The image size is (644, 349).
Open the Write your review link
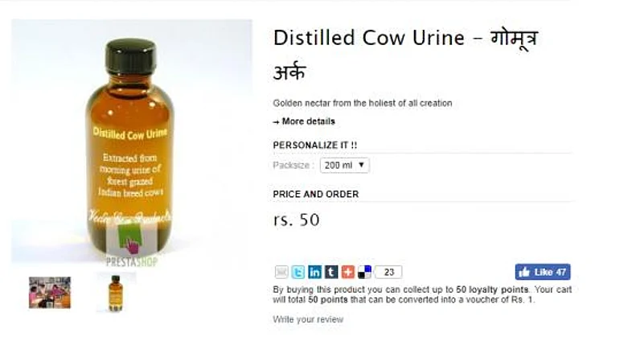(308, 319)
